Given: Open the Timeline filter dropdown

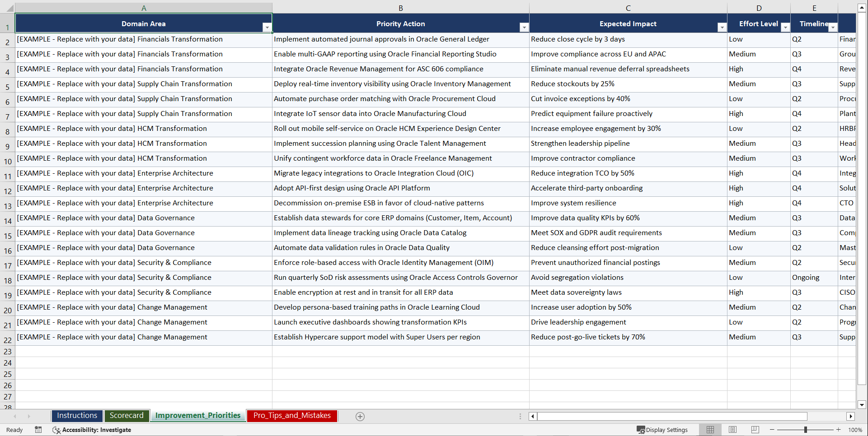Looking at the screenshot, I should coord(833,27).
